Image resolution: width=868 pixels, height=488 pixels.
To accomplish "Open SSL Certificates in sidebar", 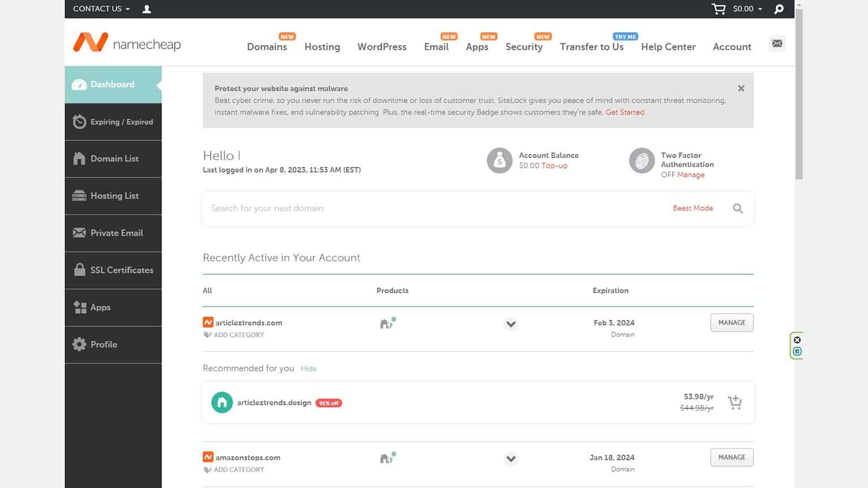I will point(113,270).
